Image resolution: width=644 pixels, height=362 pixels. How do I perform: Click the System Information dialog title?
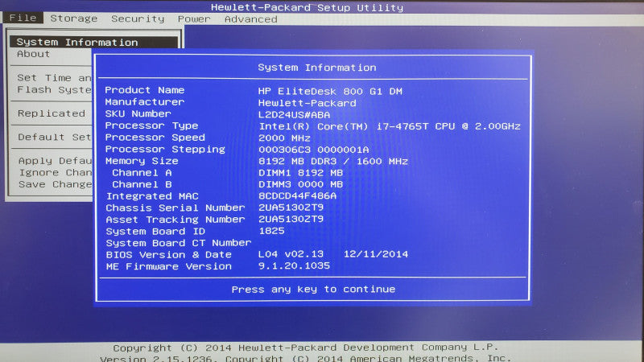point(317,68)
